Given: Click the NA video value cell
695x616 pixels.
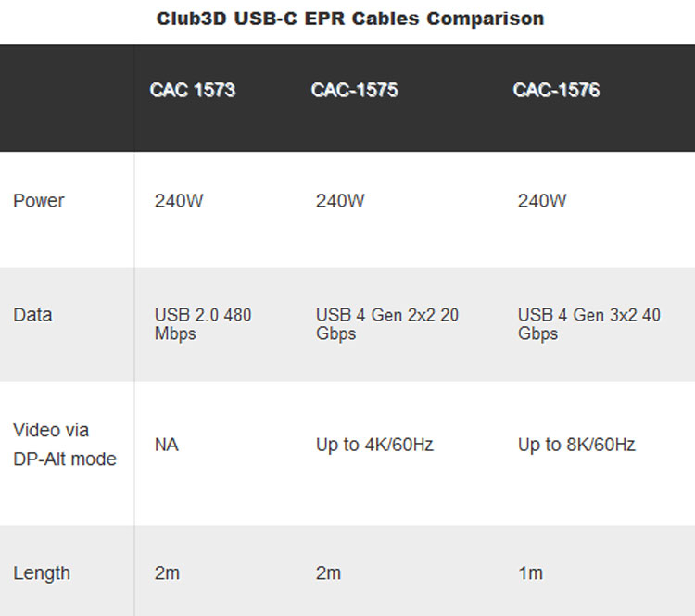Looking at the screenshot, I should (x=167, y=446).
